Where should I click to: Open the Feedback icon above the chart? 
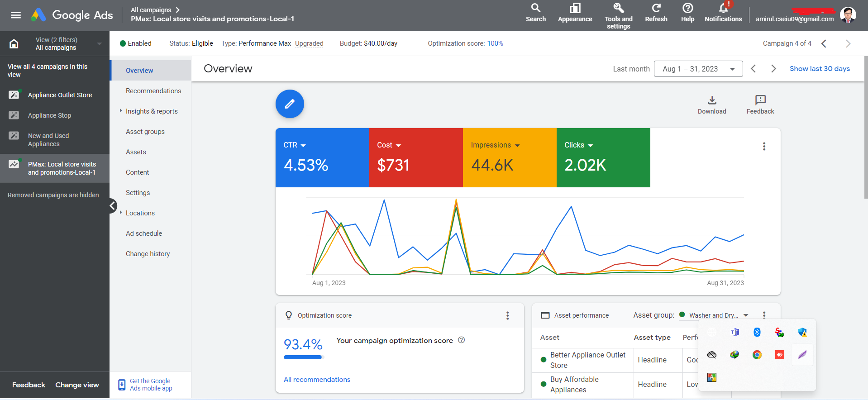tap(760, 105)
